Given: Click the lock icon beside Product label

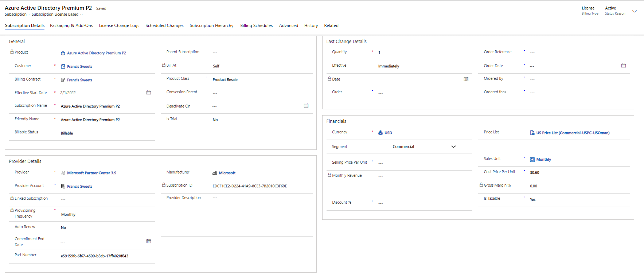Looking at the screenshot, I should [12, 52].
